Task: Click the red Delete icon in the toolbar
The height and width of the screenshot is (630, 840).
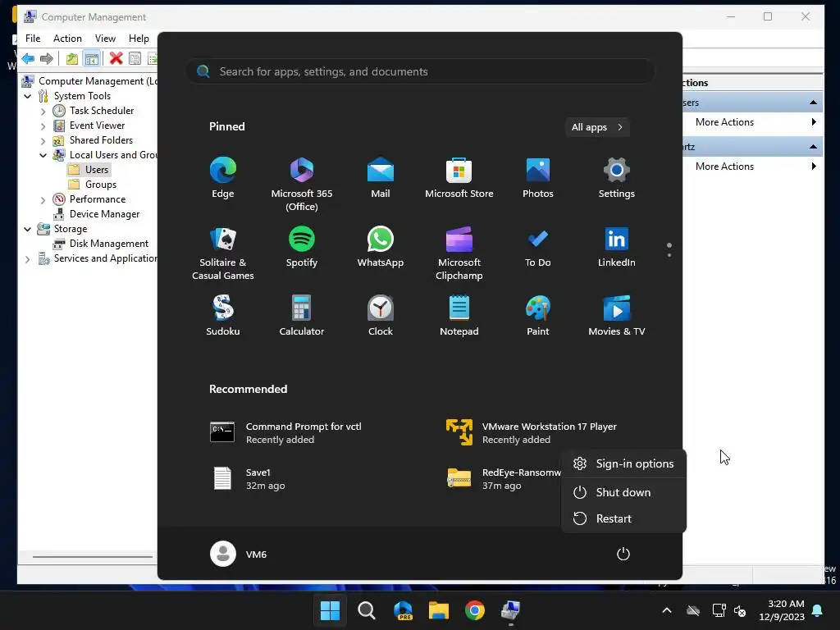Action: coord(116,58)
